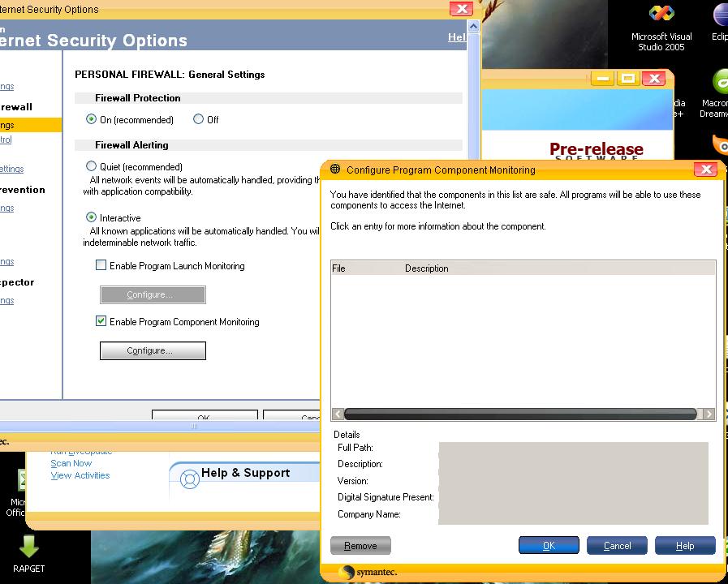Click the Remove button
Image resolution: width=728 pixels, height=584 pixels.
[360, 546]
